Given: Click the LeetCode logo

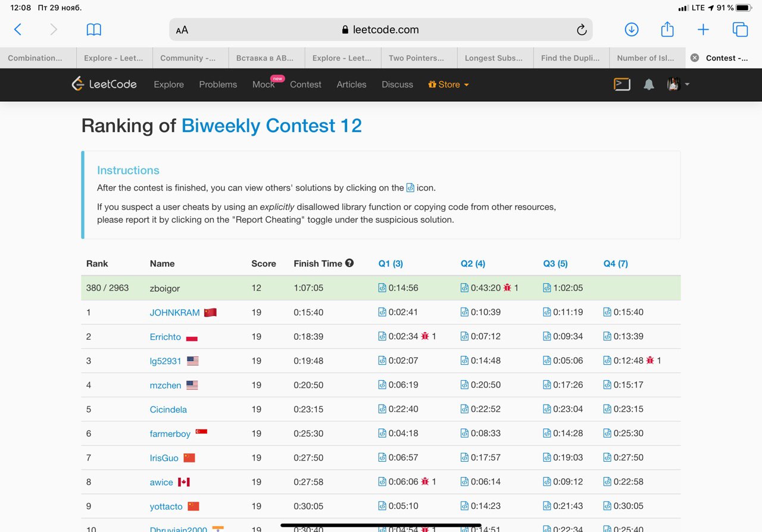Looking at the screenshot, I should [x=104, y=84].
